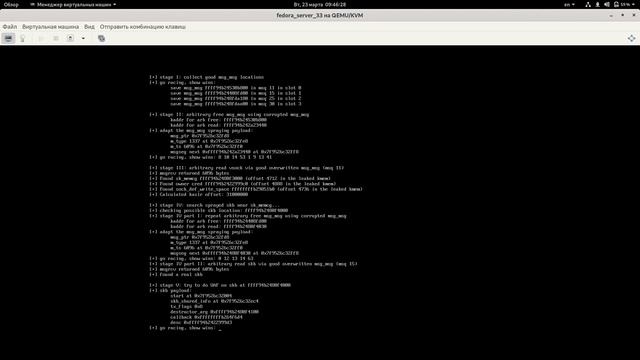Open Менеджер виртуальных машин app menu
The width and height of the screenshot is (640, 360).
pyautogui.click(x=73, y=4)
